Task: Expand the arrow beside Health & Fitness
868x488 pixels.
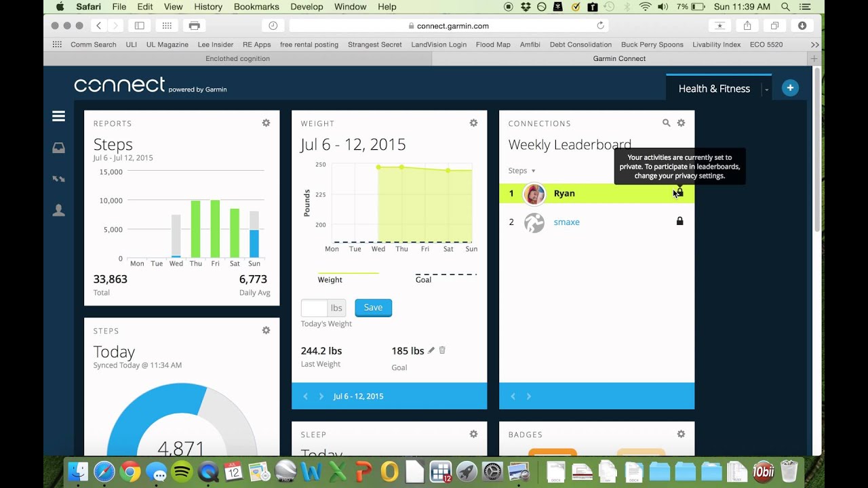Action: click(766, 89)
